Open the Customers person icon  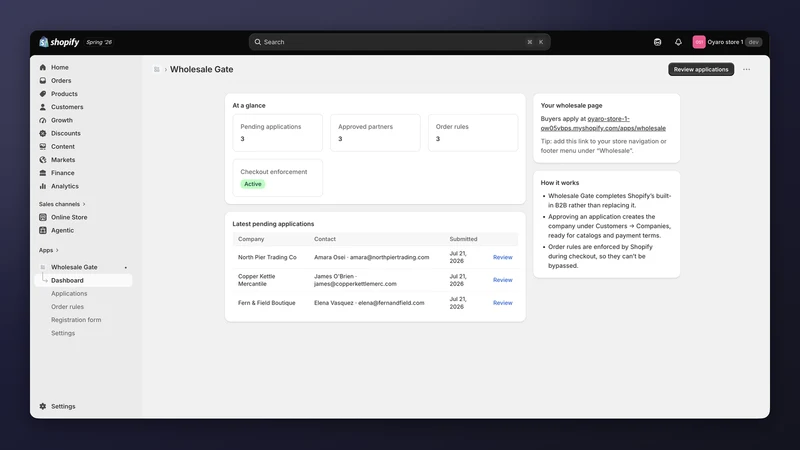click(43, 107)
